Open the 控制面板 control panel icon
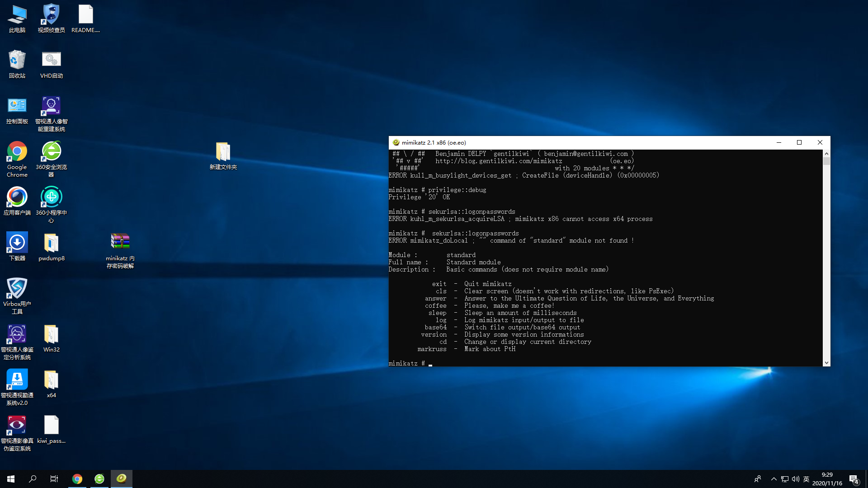 click(x=17, y=106)
